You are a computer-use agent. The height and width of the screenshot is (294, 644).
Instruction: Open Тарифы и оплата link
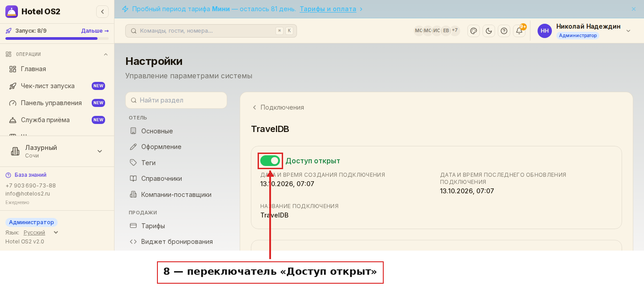pyautogui.click(x=328, y=9)
